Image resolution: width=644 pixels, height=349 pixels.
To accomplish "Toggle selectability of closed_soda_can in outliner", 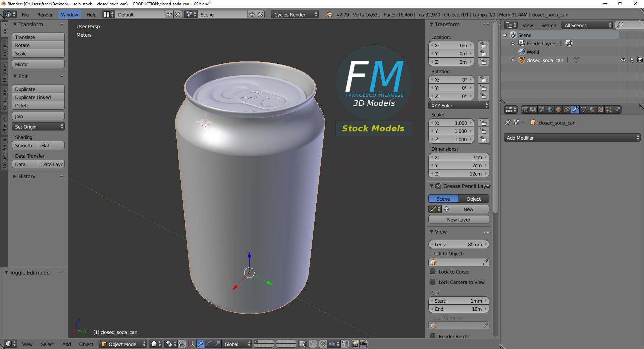I will (632, 60).
